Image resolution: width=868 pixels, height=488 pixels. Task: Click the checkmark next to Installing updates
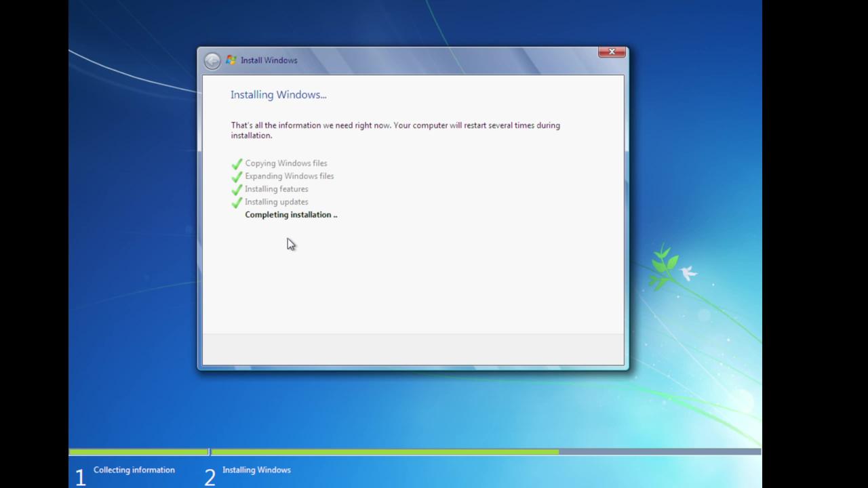click(x=237, y=202)
